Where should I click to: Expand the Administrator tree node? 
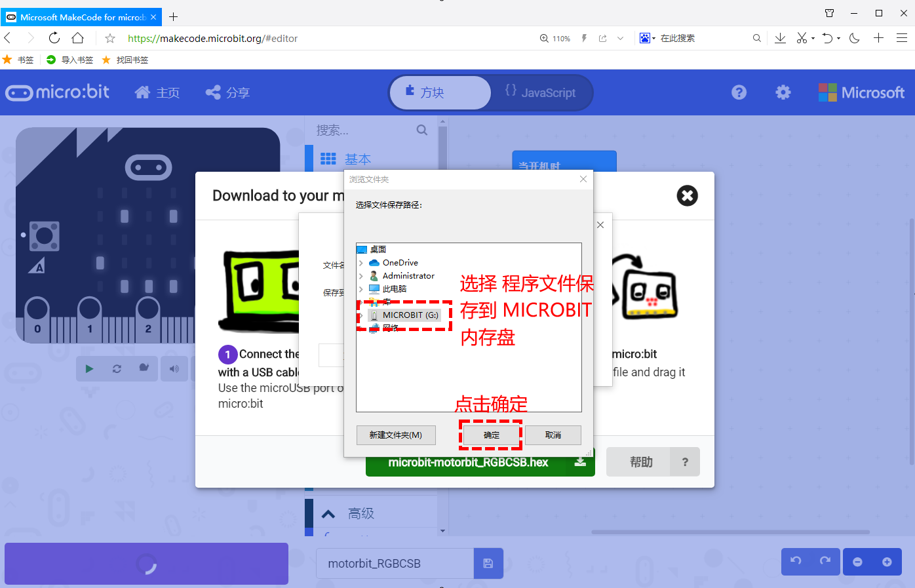361,276
